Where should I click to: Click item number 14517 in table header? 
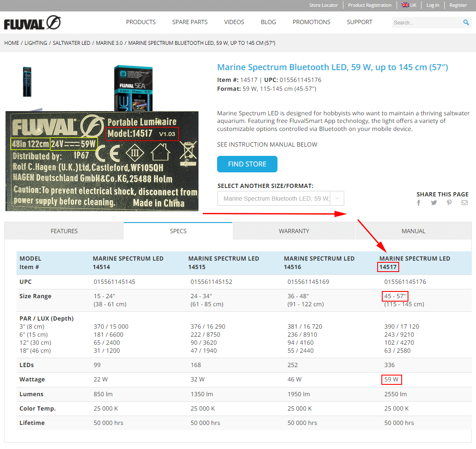[388, 267]
